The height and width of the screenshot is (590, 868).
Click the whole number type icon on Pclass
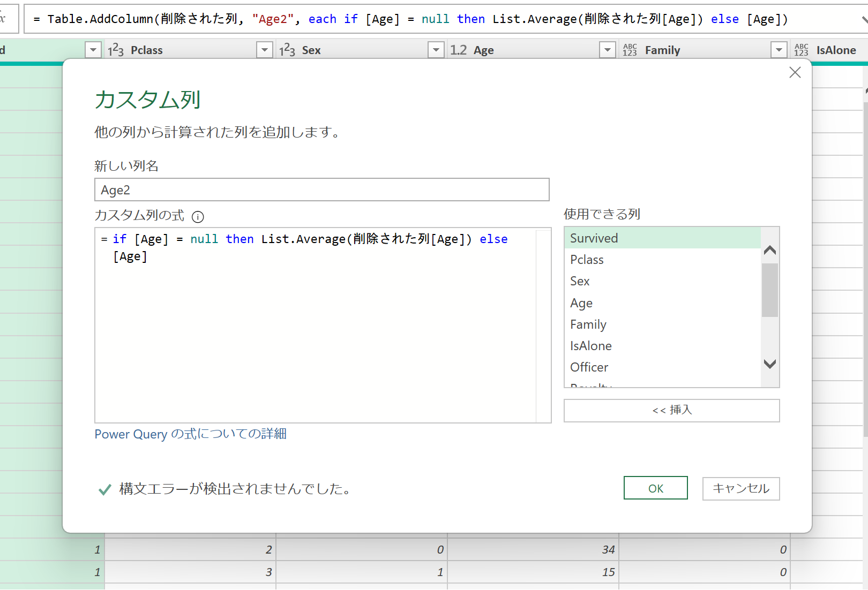pos(115,49)
